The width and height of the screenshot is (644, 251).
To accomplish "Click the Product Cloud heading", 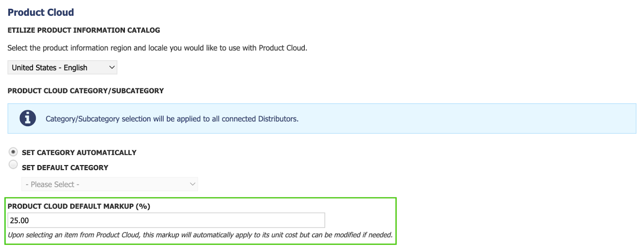I will click(41, 12).
